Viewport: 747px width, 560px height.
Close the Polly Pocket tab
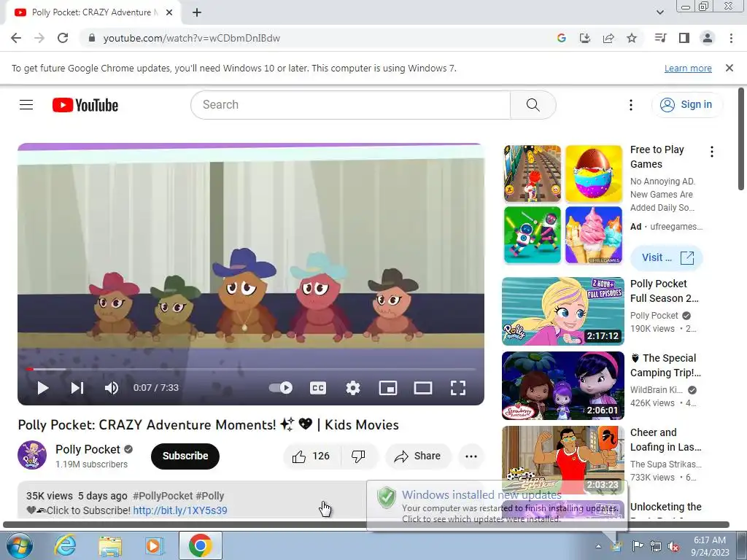pyautogui.click(x=169, y=12)
